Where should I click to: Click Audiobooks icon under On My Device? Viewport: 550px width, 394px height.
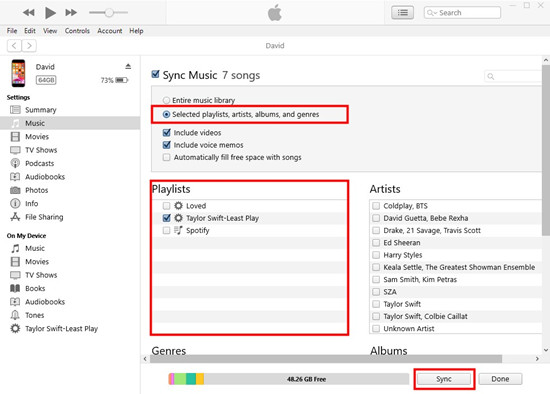15,302
